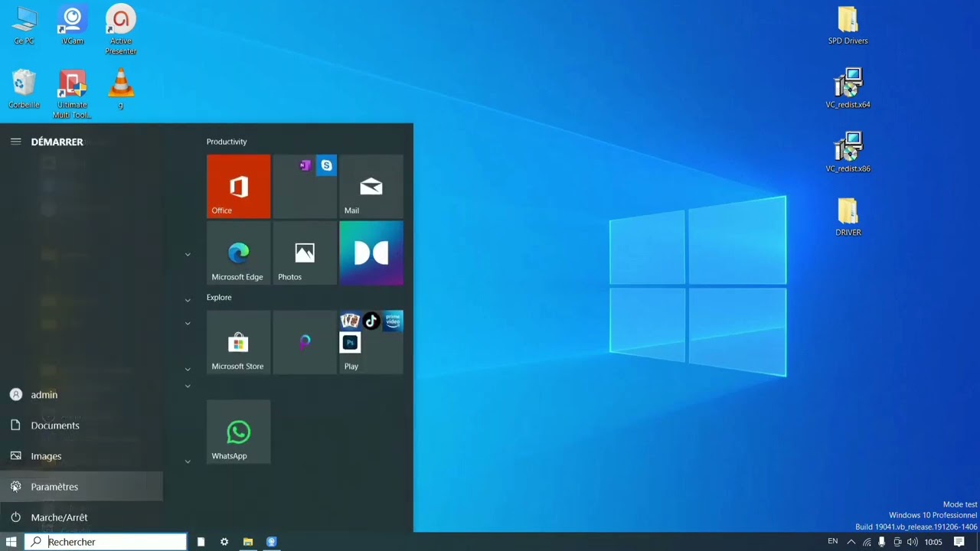Click the Productivity group header
980x551 pixels.
pyautogui.click(x=227, y=142)
